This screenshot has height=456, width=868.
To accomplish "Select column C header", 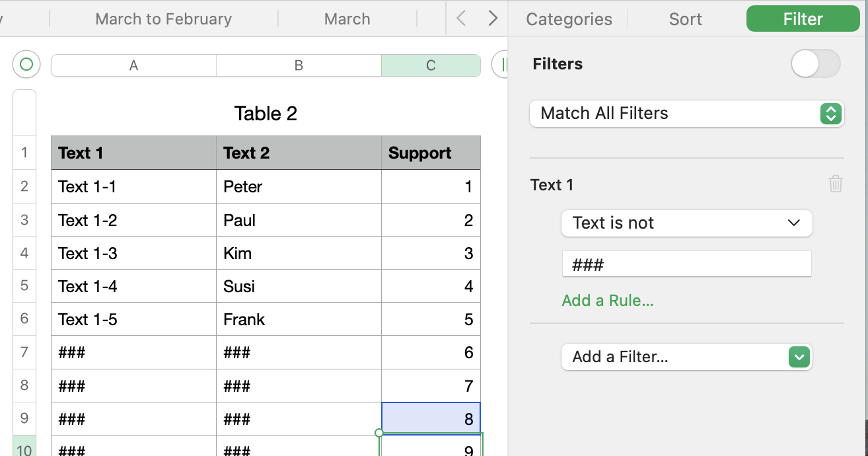I will point(431,65).
